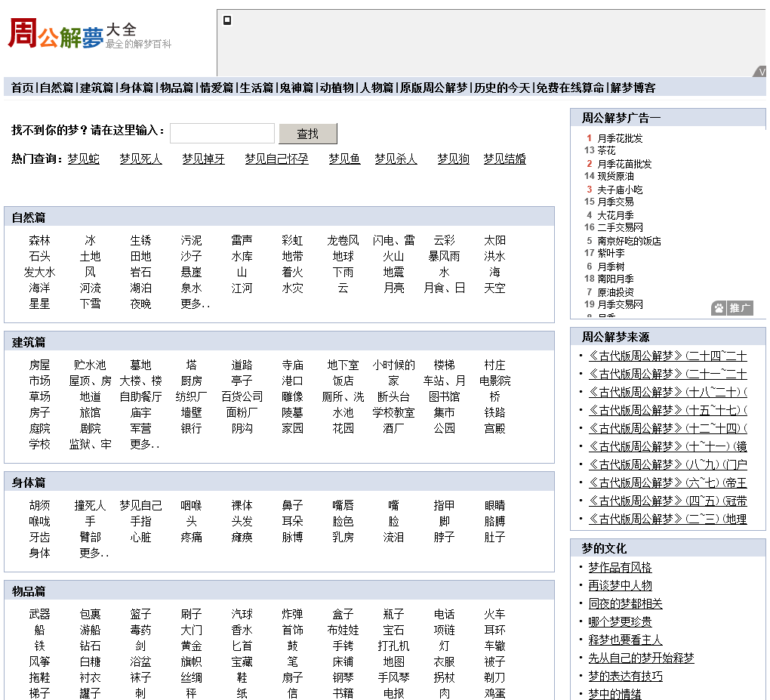Open 地震 in 自然篇
The width and height of the screenshot is (770, 700).
point(394,272)
